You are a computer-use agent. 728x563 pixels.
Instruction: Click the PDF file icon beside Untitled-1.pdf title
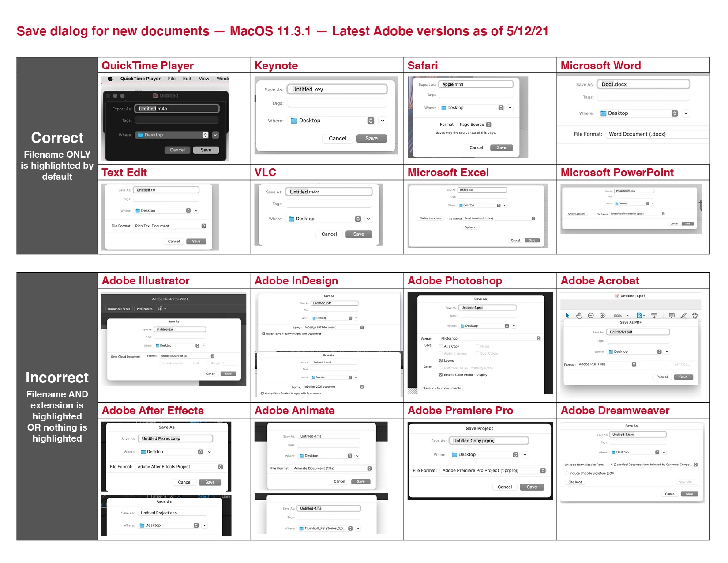[617, 296]
